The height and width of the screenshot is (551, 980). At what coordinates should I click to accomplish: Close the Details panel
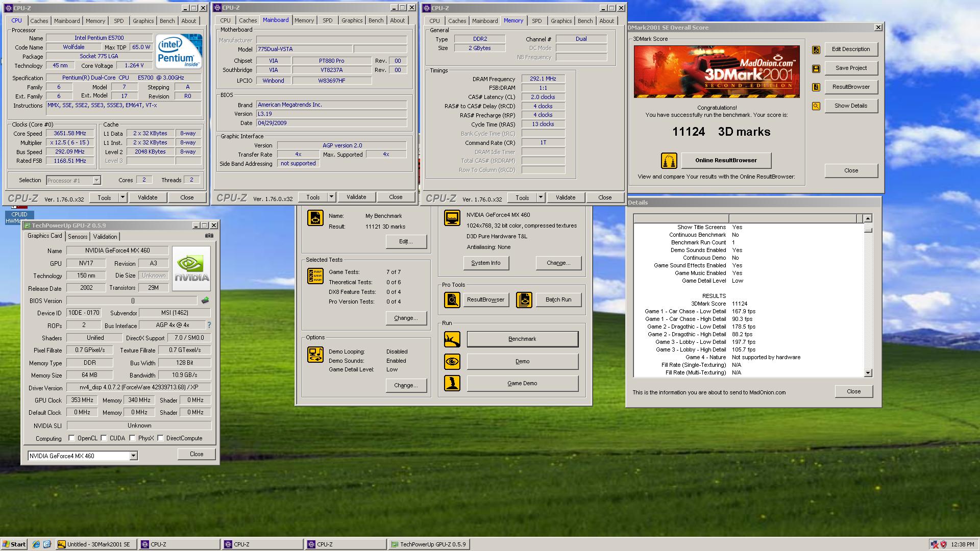[853, 391]
